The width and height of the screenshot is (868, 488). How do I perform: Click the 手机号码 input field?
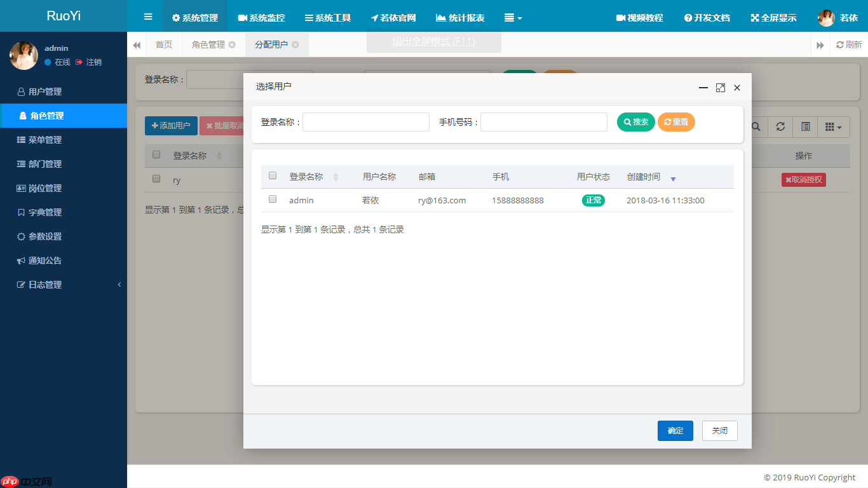pos(543,121)
